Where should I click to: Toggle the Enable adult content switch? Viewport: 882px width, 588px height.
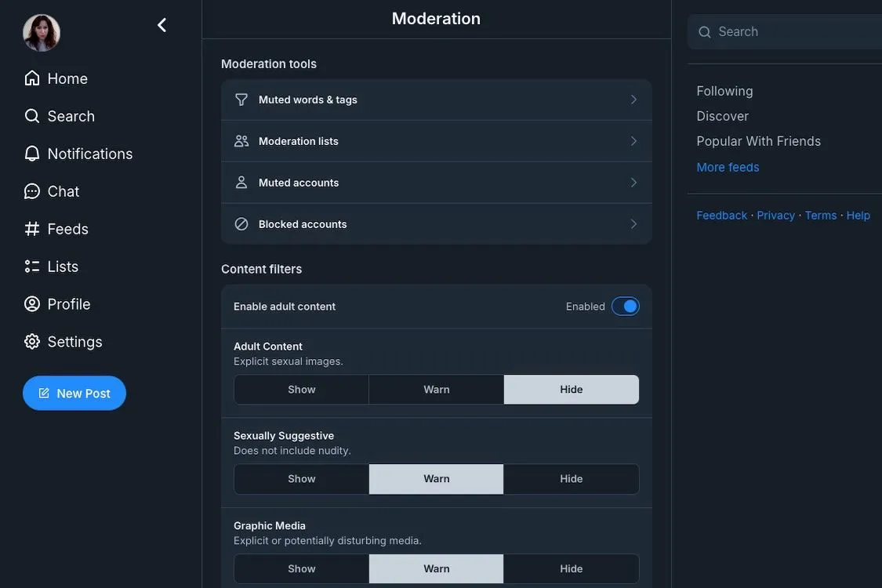(626, 306)
